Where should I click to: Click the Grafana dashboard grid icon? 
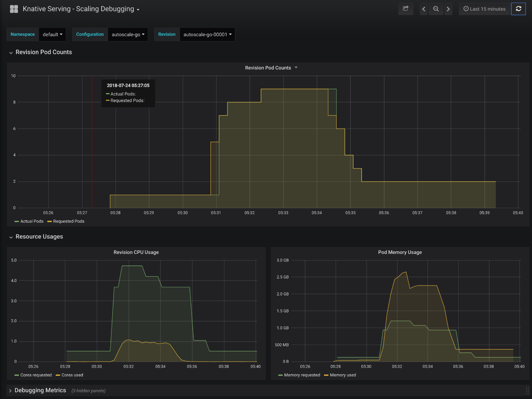tap(14, 9)
